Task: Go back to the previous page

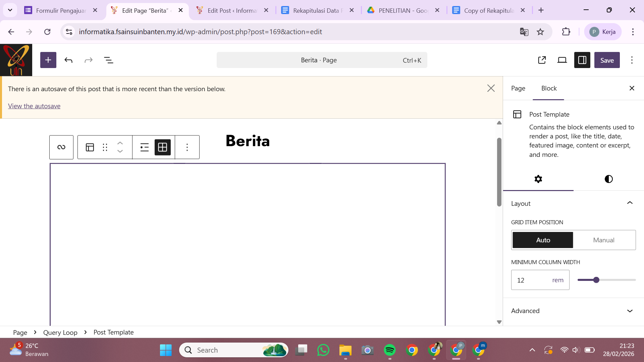Action: (x=11, y=32)
